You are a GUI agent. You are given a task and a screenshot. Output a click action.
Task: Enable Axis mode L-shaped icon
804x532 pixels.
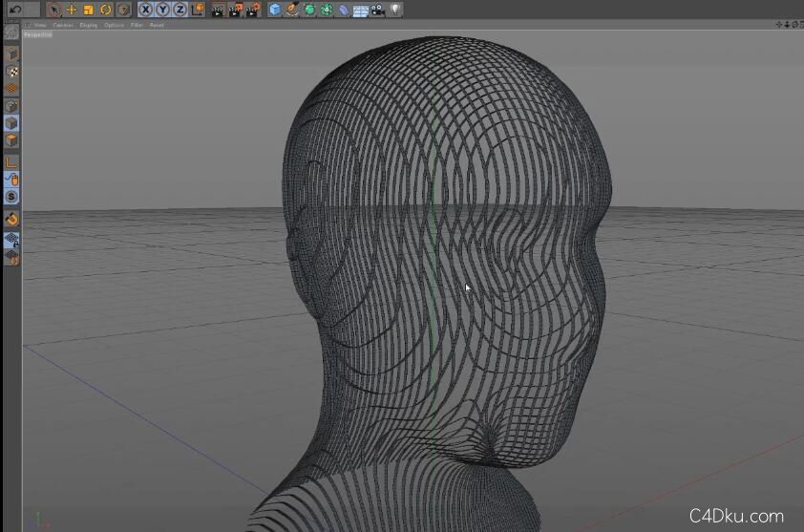click(11, 162)
